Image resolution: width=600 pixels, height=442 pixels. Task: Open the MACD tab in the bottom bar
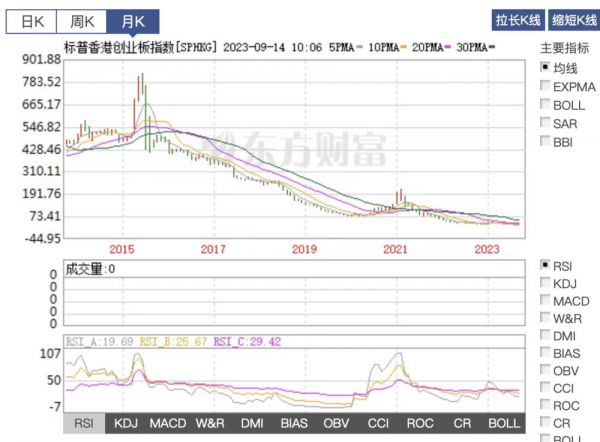167,424
